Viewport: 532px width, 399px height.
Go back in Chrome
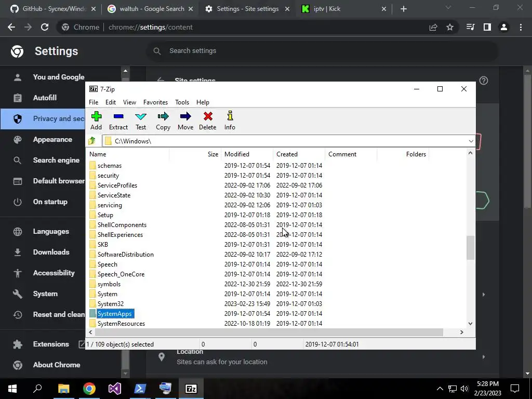tap(11, 27)
